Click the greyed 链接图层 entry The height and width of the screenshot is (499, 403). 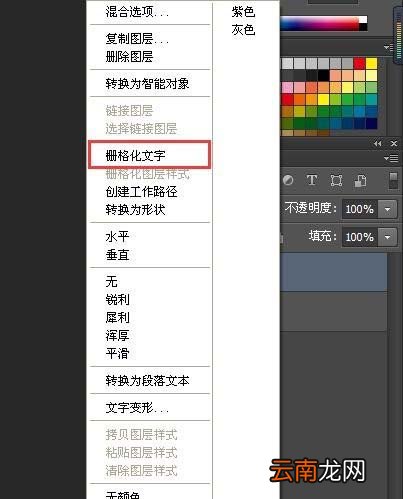pyautogui.click(x=129, y=111)
